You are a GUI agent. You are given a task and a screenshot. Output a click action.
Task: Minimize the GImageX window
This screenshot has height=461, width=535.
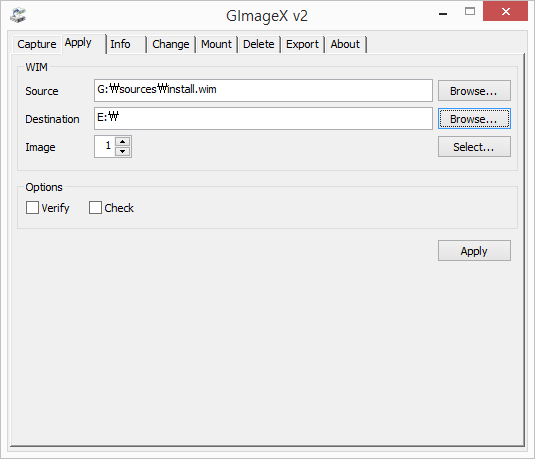click(x=443, y=13)
